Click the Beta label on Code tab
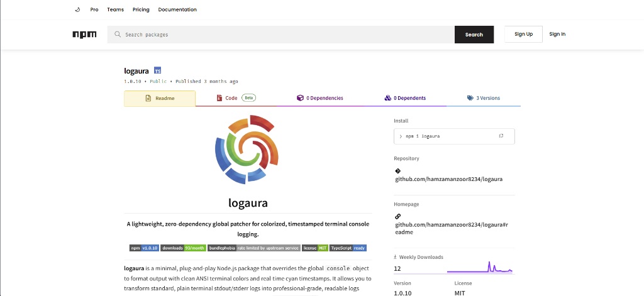 [x=248, y=98]
